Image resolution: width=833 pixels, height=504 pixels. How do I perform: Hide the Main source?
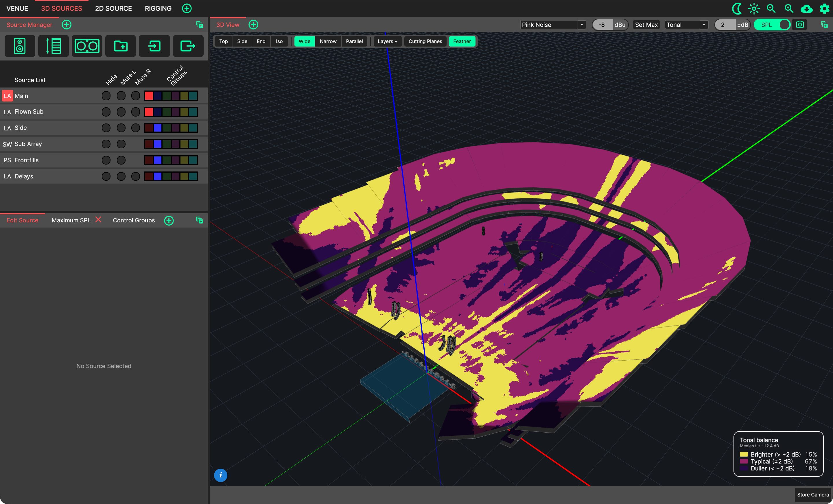coord(106,96)
